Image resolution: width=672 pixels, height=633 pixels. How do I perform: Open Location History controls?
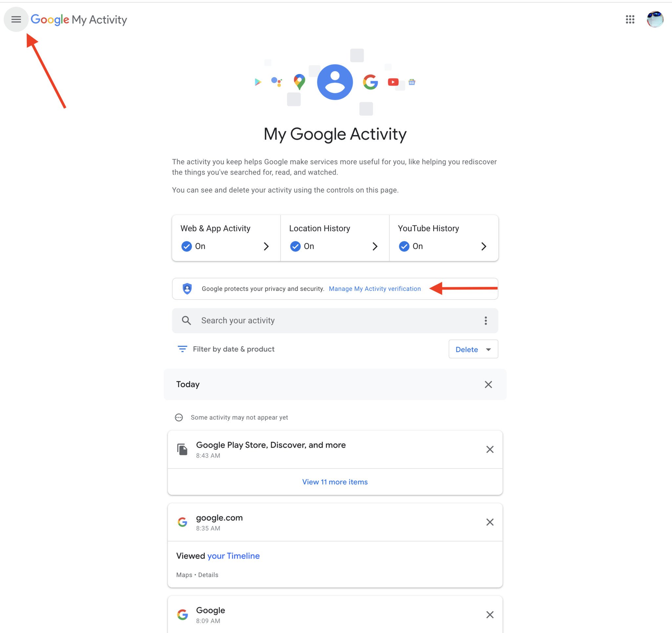(335, 238)
